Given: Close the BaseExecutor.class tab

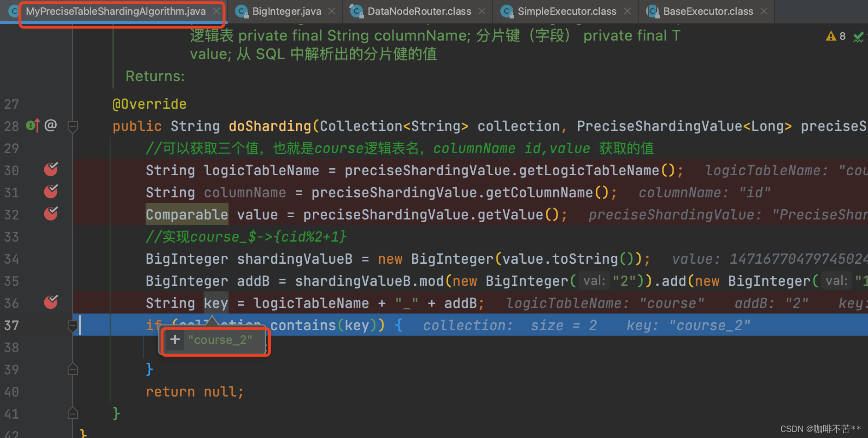Looking at the screenshot, I should (x=764, y=11).
